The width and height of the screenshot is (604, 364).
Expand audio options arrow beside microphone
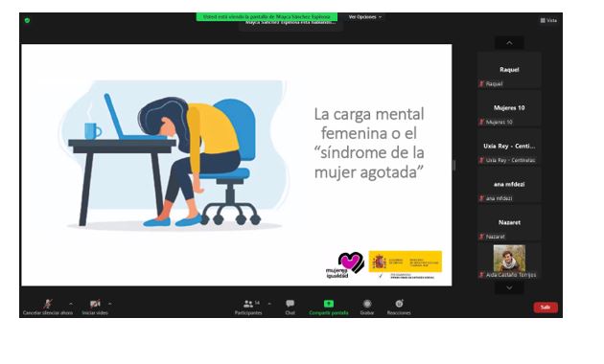pos(71,304)
